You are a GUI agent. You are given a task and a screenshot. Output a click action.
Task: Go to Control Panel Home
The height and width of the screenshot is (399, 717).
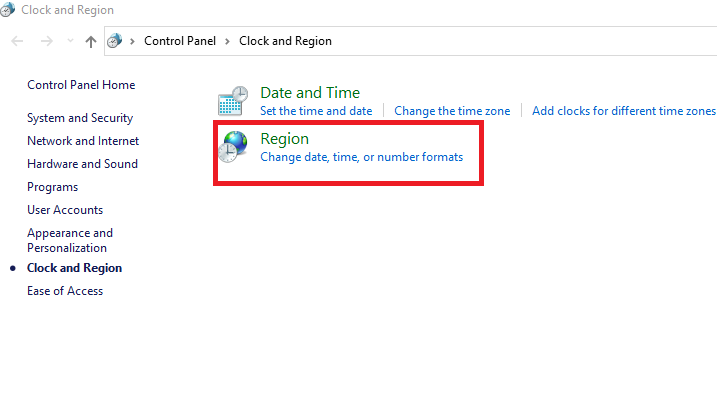81,85
